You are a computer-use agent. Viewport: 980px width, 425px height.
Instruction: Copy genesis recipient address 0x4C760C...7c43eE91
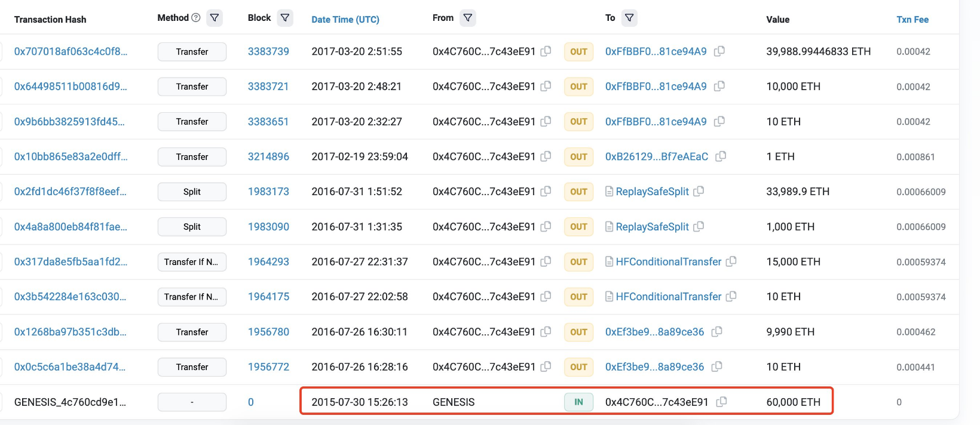(x=721, y=402)
